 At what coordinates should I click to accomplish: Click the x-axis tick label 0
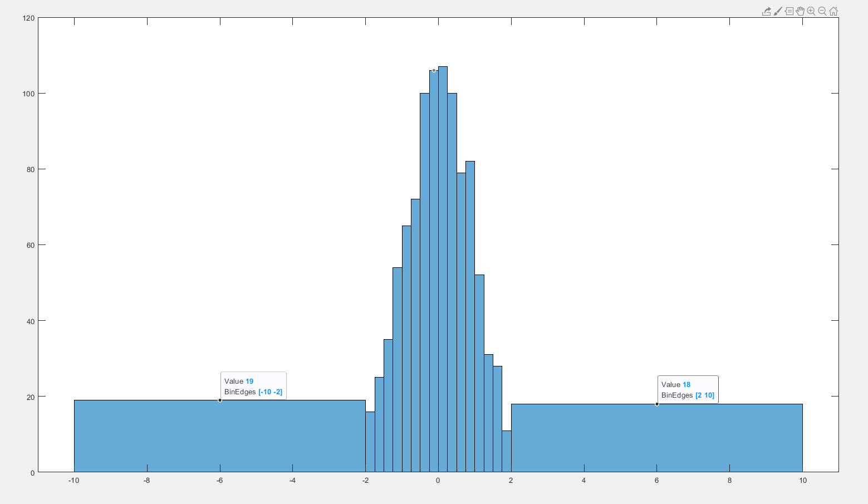tap(438, 479)
